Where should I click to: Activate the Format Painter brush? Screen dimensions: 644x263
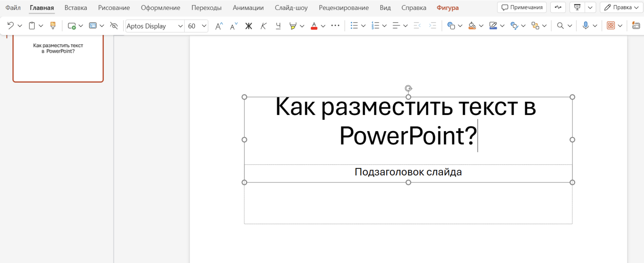point(53,26)
